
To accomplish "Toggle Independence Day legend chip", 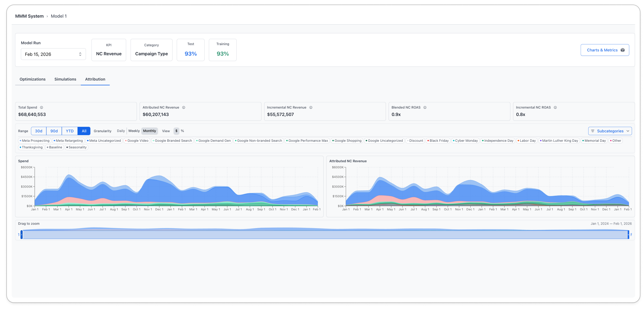I will tap(498, 141).
